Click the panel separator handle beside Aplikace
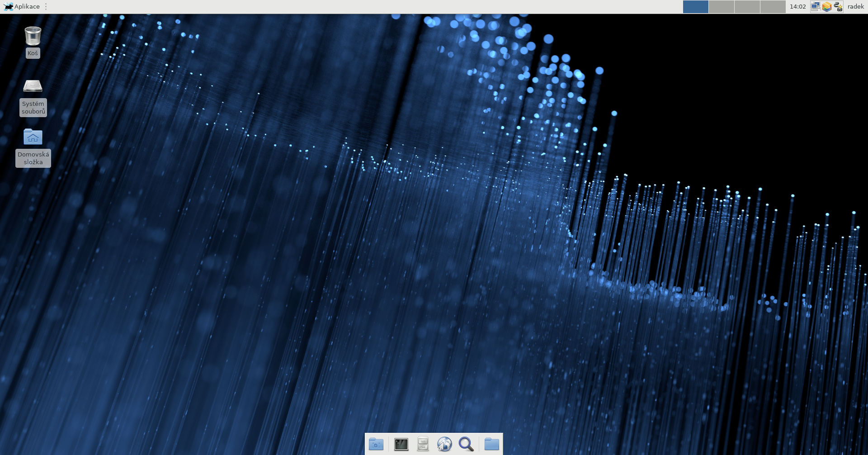Image resolution: width=868 pixels, height=455 pixels. [46, 7]
